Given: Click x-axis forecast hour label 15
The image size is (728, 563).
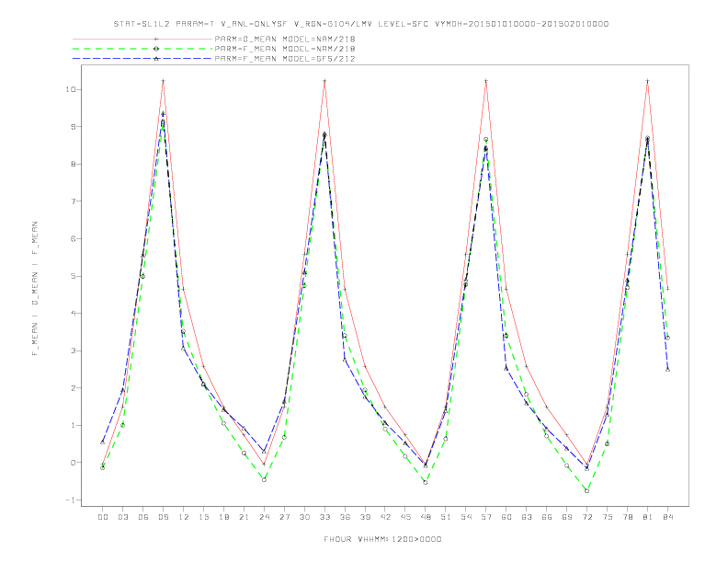Looking at the screenshot, I should pos(203,517).
